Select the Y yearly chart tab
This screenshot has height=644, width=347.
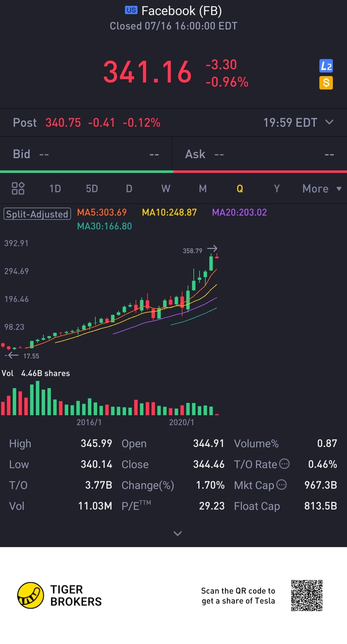click(x=277, y=189)
